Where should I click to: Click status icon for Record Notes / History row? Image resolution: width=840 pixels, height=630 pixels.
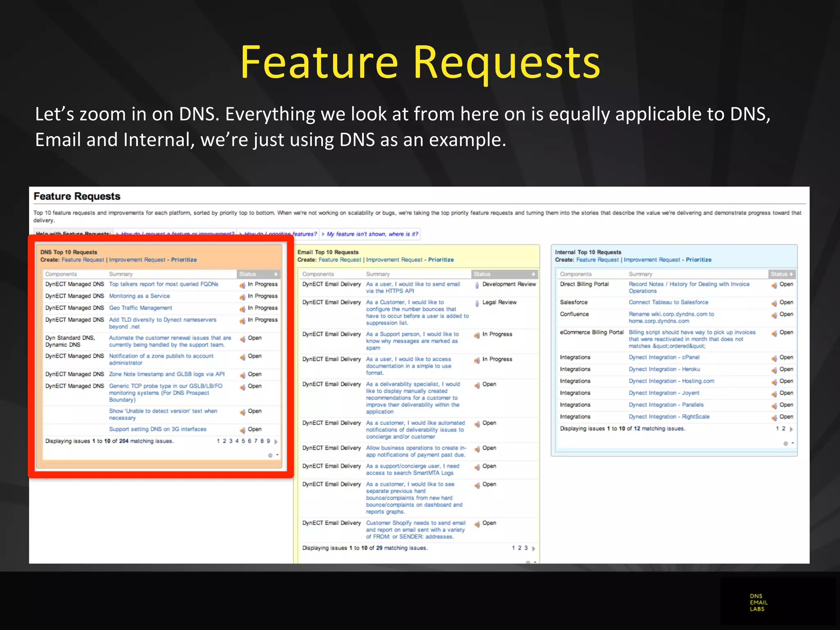(774, 285)
